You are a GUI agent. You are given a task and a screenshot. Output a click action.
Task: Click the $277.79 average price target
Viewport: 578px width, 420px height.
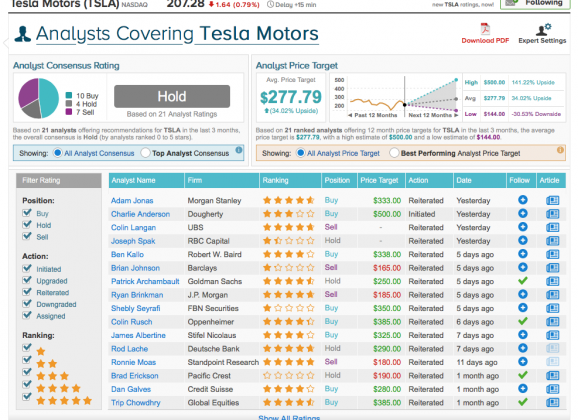[290, 97]
